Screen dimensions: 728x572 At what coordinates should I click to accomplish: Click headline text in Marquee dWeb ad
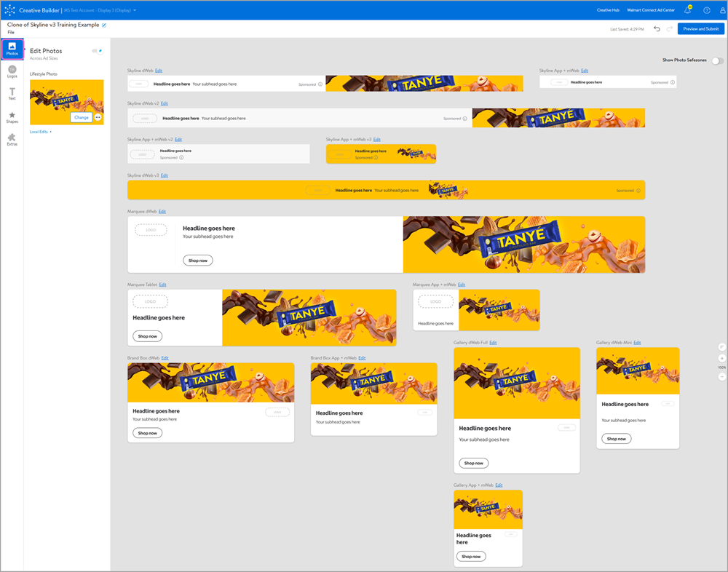(x=209, y=229)
